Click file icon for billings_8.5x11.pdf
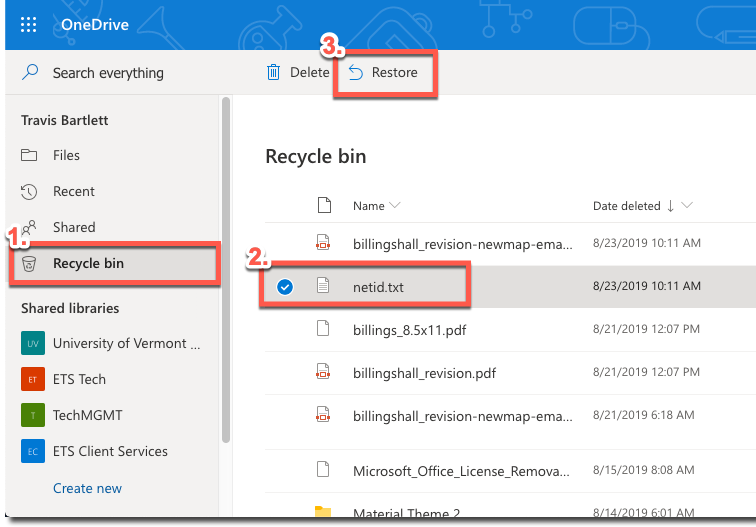Viewport: 756px width, 527px height. click(x=323, y=329)
